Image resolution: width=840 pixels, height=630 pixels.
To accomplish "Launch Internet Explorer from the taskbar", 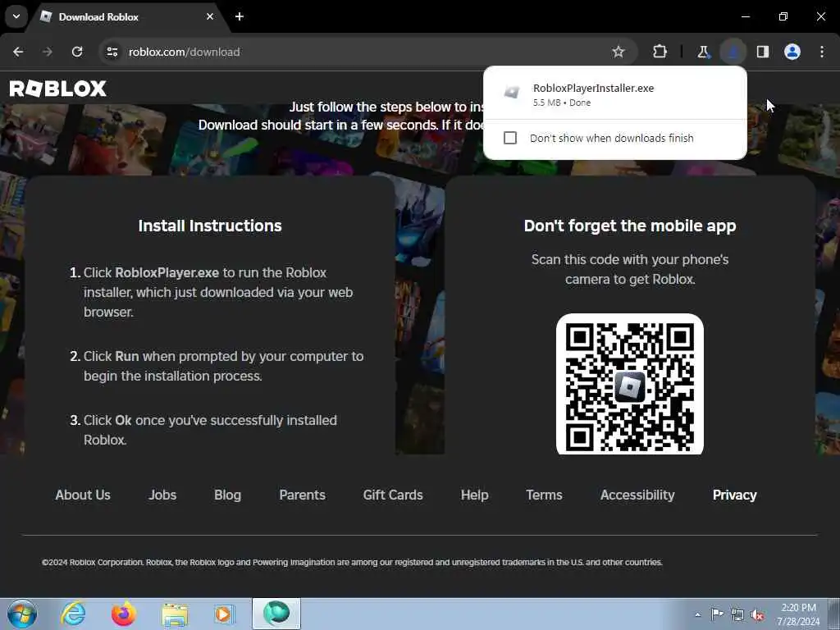I will 73,614.
